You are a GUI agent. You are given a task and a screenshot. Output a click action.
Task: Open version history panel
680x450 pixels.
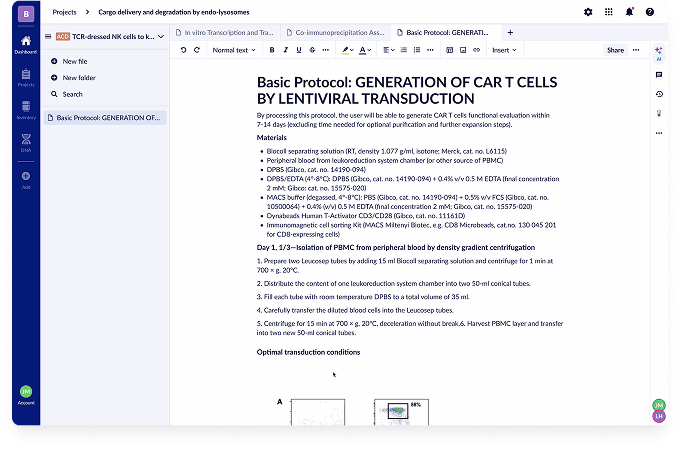(x=659, y=94)
